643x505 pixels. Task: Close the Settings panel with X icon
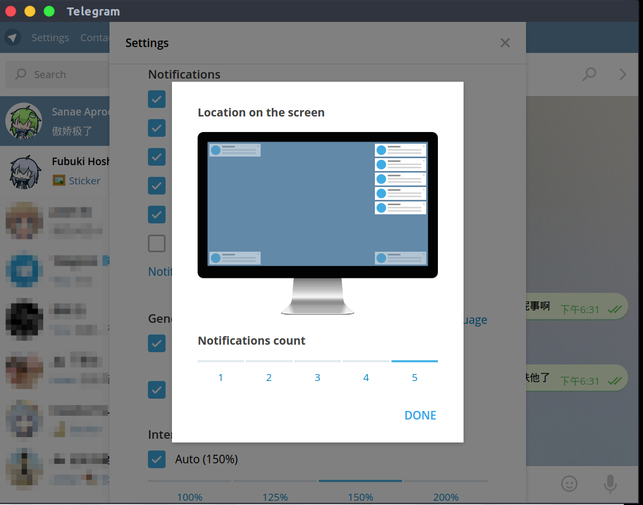pyautogui.click(x=505, y=43)
